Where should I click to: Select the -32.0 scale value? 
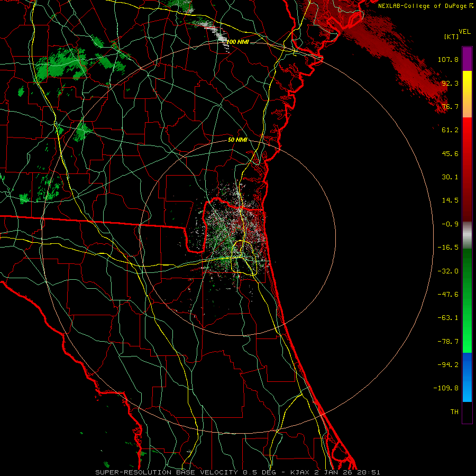(448, 271)
